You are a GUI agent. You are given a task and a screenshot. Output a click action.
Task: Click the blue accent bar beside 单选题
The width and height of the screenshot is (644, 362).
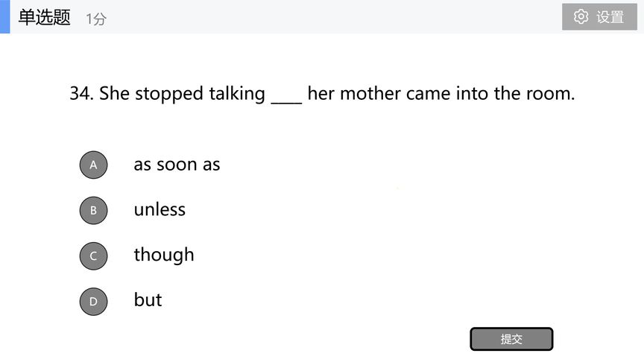pyautogui.click(x=5, y=17)
